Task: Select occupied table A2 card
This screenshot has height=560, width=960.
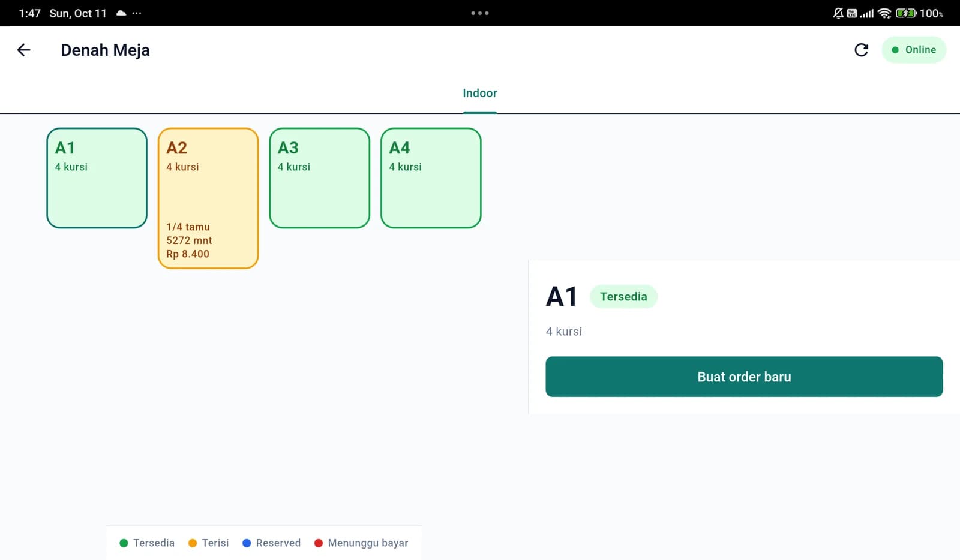Action: pos(208,198)
